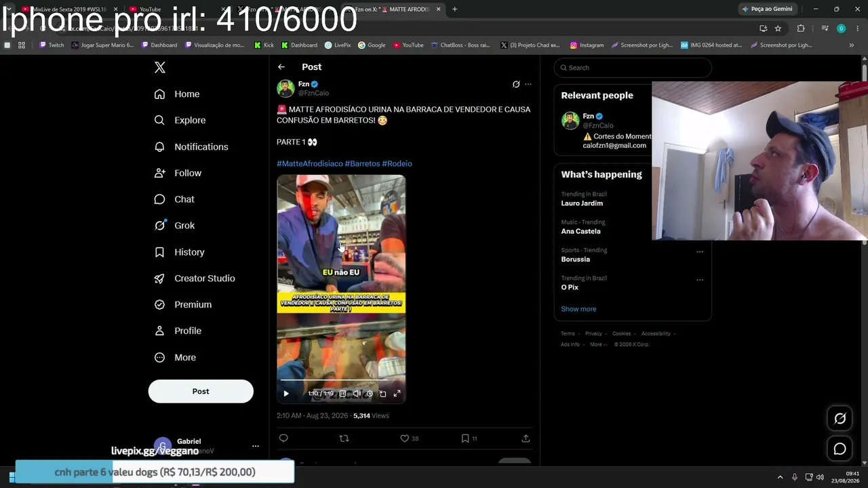Open Fzn's avatar on the post

point(285,88)
